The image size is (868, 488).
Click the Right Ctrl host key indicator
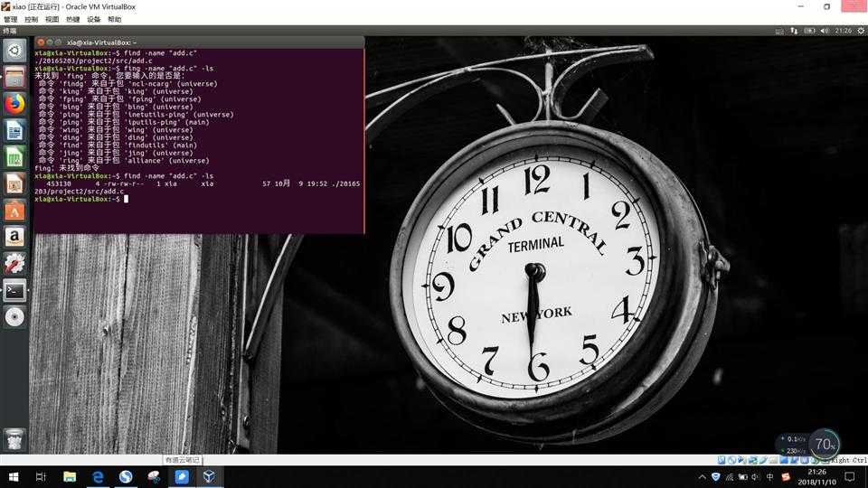[x=848, y=460]
